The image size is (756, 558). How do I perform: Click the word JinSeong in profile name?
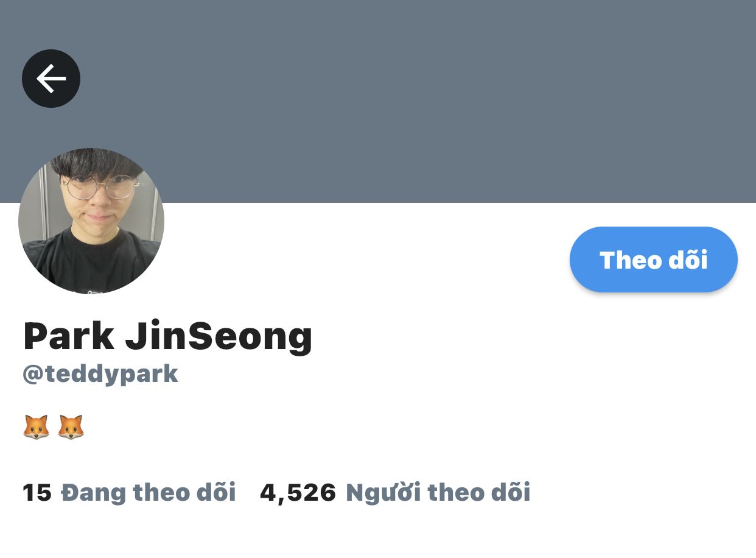219,336
